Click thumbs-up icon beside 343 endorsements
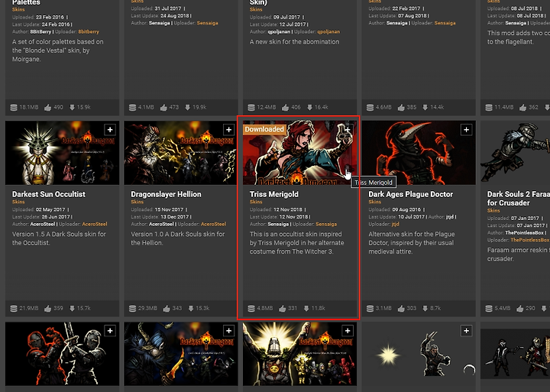Viewport: 550px width, 392px height. coord(167,309)
